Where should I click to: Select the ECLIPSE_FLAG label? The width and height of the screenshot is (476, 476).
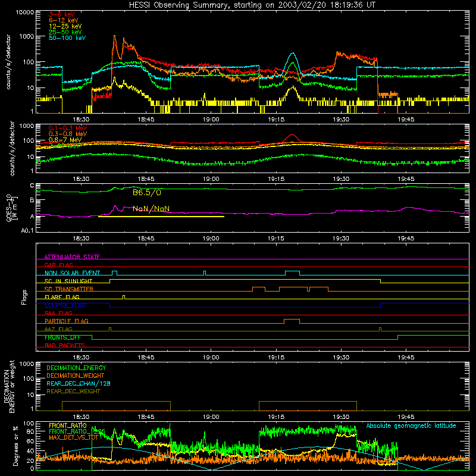[x=65, y=305]
